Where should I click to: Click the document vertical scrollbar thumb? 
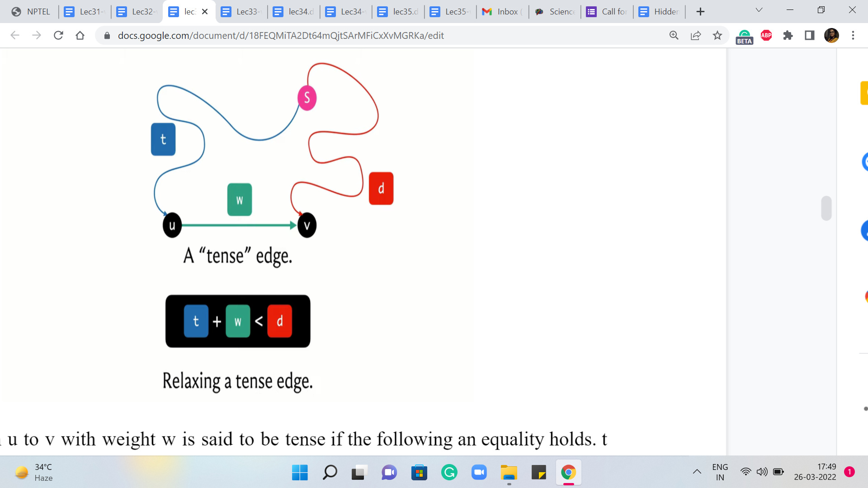[826, 208]
